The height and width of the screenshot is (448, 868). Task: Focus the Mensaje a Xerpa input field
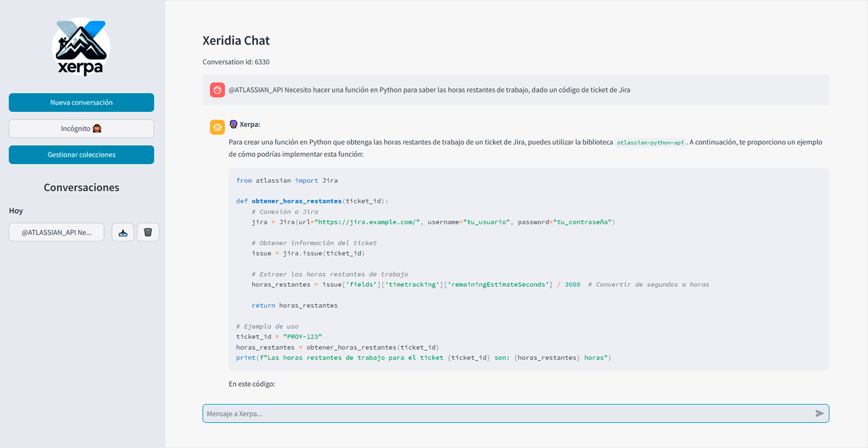coord(516,413)
